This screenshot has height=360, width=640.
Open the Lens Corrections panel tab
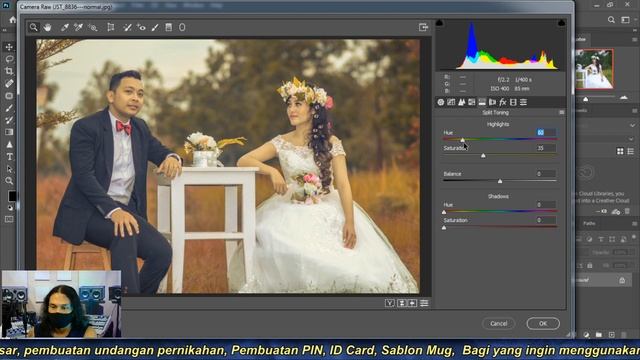(493, 102)
